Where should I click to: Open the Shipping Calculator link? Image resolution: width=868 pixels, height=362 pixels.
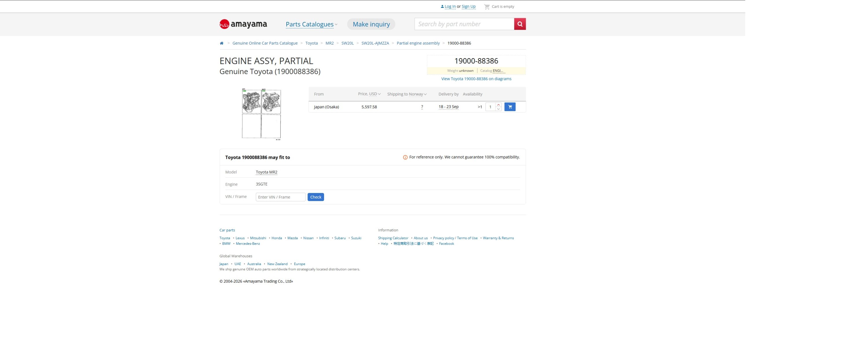click(393, 238)
